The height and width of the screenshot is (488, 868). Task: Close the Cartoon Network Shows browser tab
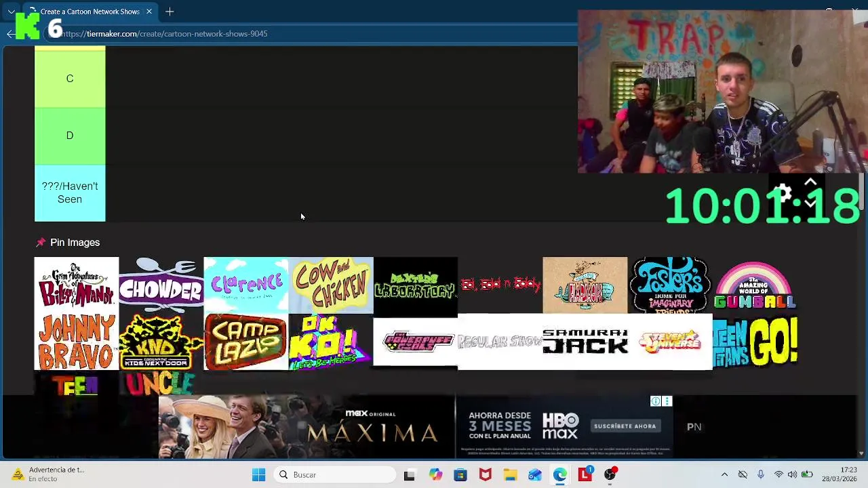click(x=149, y=12)
